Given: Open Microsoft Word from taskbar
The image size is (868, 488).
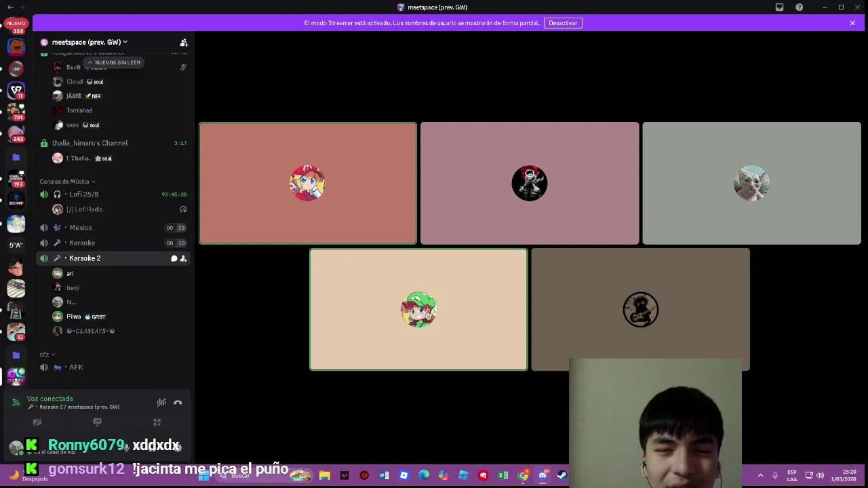Looking at the screenshot, I should coord(384,476).
